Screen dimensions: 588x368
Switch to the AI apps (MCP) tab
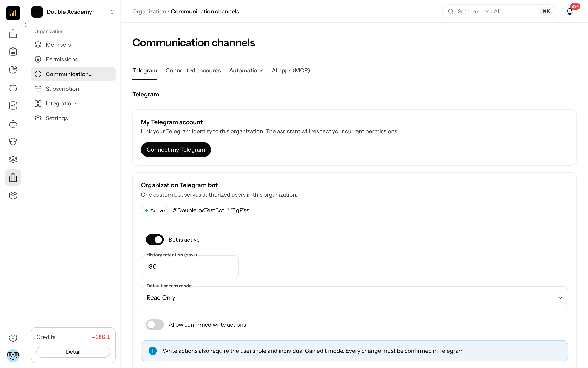point(291,71)
